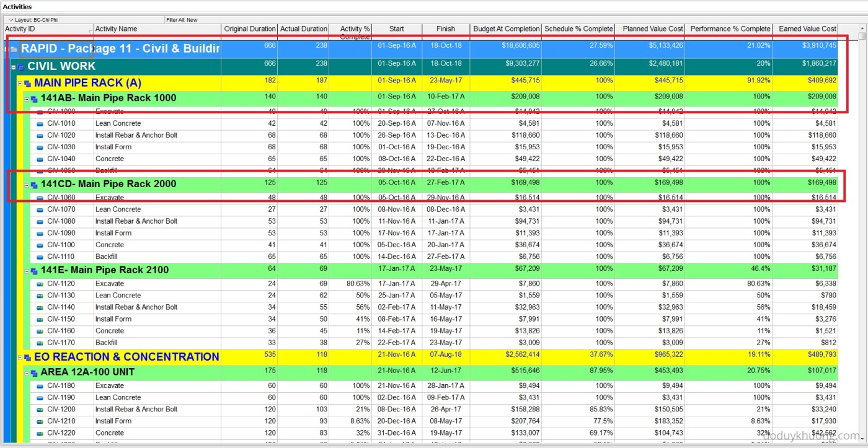Click the MAIN PIPE RACK (A) WBS icon
The image size is (868, 448).
pos(27,83)
